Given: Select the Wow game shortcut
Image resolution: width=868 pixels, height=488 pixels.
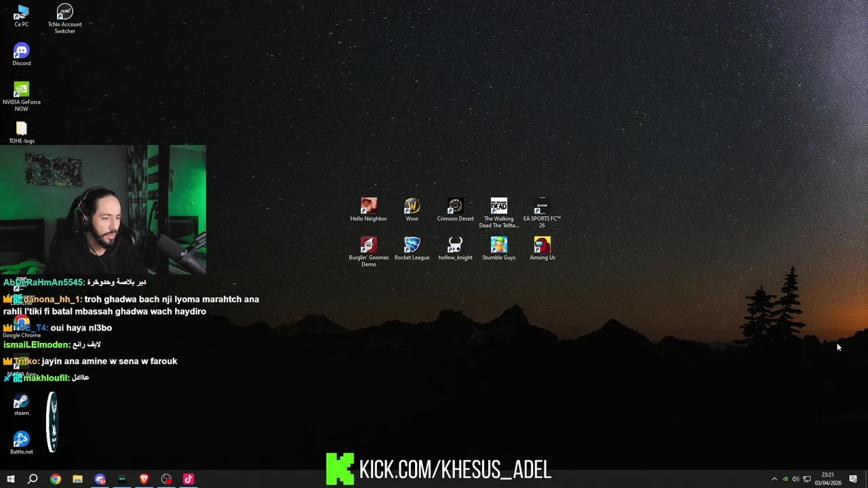Looking at the screenshot, I should [x=412, y=210].
